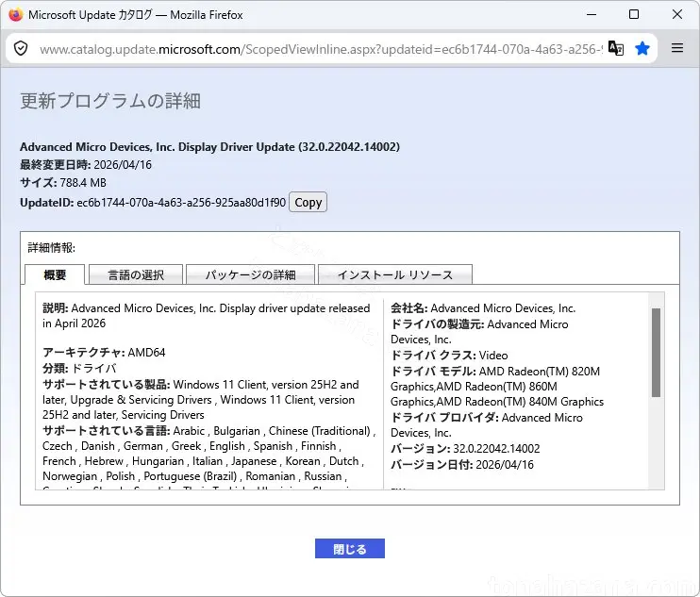Viewport: 700px width, 597px height.
Task: Copy the UpdateID with Copy button
Action: pyautogui.click(x=308, y=202)
